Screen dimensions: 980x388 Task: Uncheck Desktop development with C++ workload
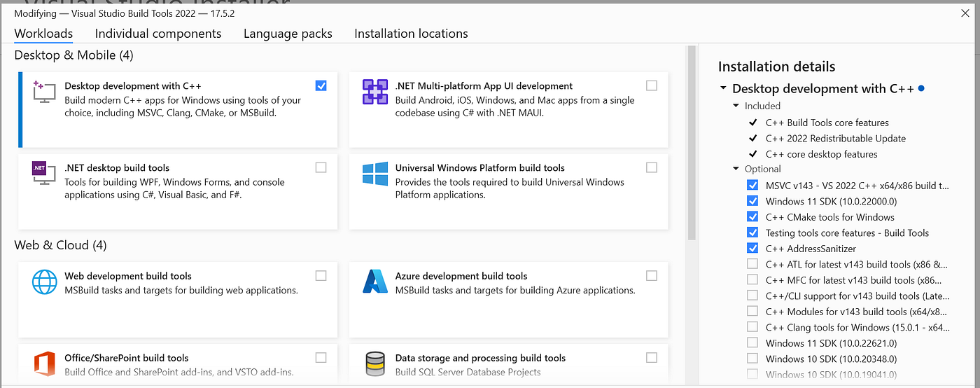point(321,85)
